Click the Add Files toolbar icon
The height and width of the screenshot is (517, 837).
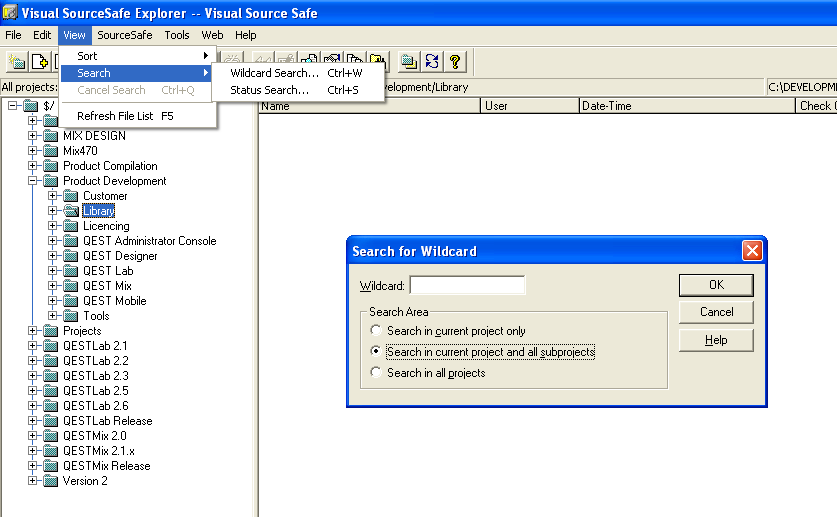[x=40, y=62]
